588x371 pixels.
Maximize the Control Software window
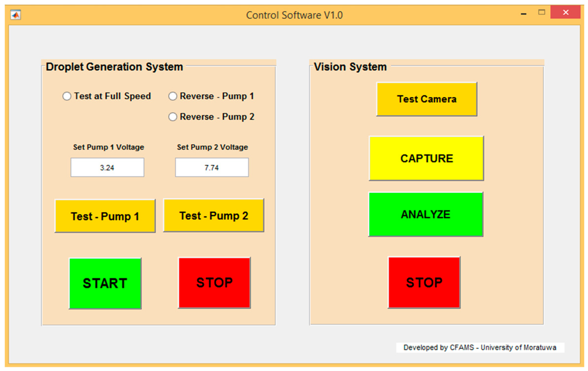click(x=541, y=12)
